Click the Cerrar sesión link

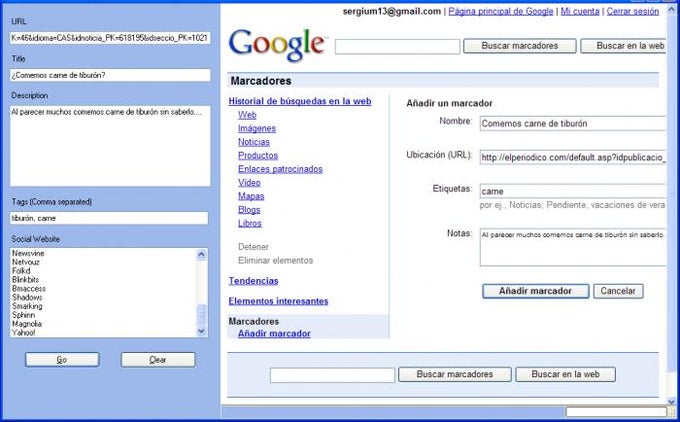pos(633,12)
